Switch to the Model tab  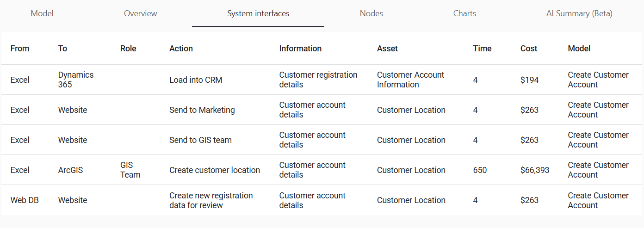(x=42, y=13)
